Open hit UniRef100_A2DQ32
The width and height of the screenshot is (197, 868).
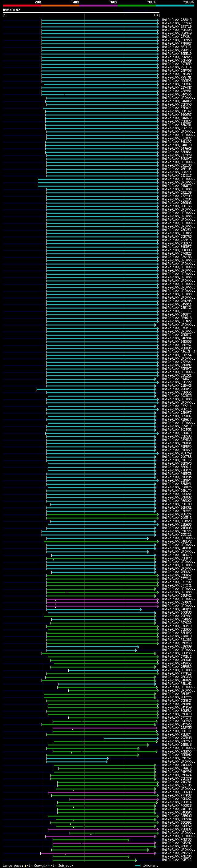coord(176,830)
